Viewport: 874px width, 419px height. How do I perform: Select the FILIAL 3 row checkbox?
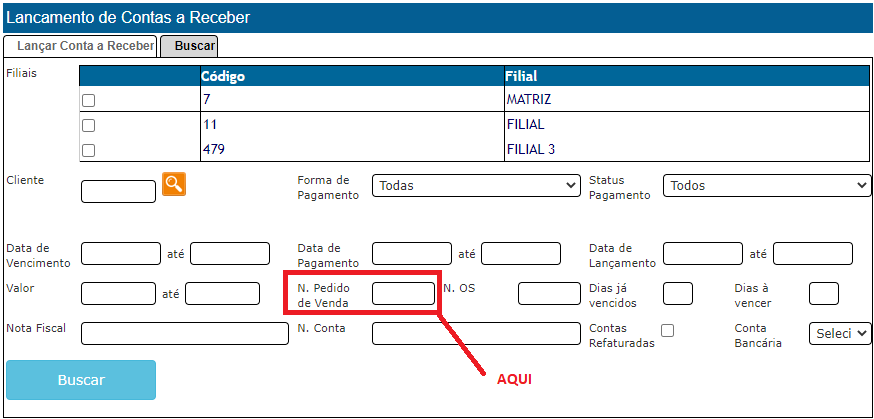click(88, 151)
